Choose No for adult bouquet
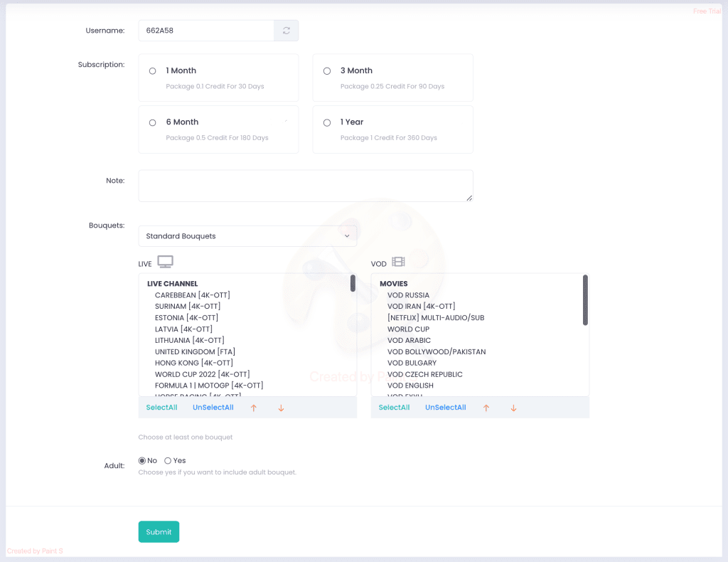Viewport: 728px width, 562px height. tap(142, 461)
